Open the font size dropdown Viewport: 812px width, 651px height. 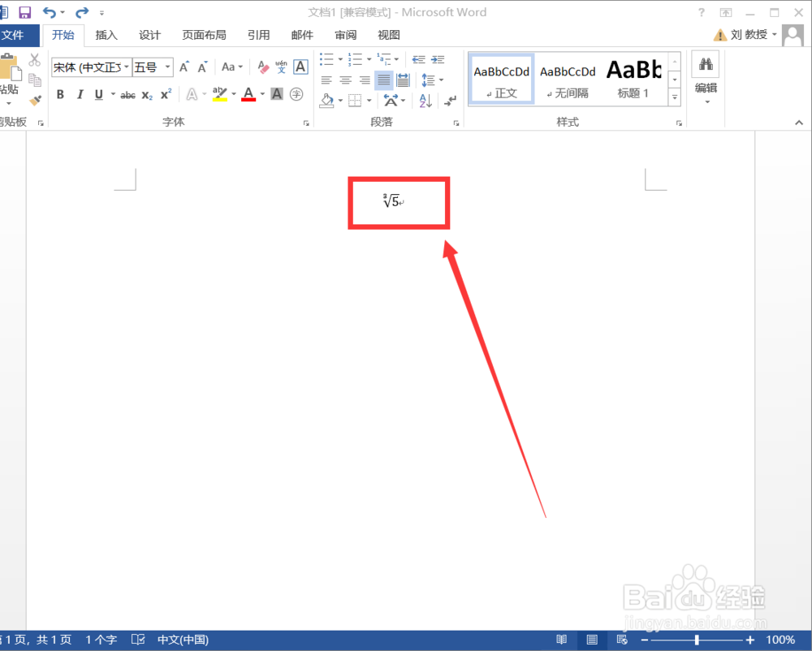(167, 67)
